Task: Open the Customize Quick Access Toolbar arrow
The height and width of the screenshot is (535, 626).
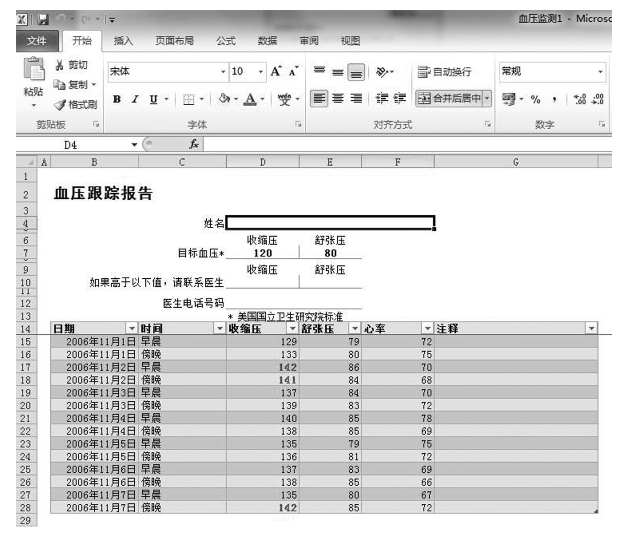Action: coord(112,20)
